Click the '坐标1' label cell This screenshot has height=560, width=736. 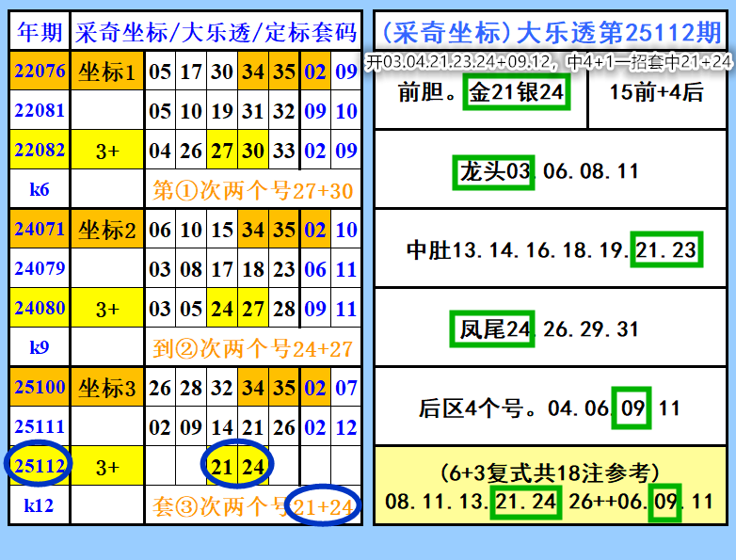point(107,72)
